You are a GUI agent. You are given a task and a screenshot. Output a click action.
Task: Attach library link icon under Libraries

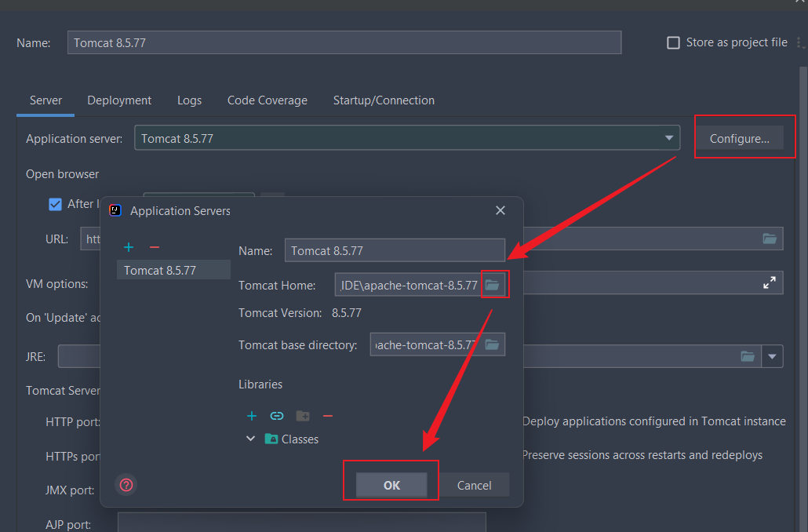pos(277,416)
